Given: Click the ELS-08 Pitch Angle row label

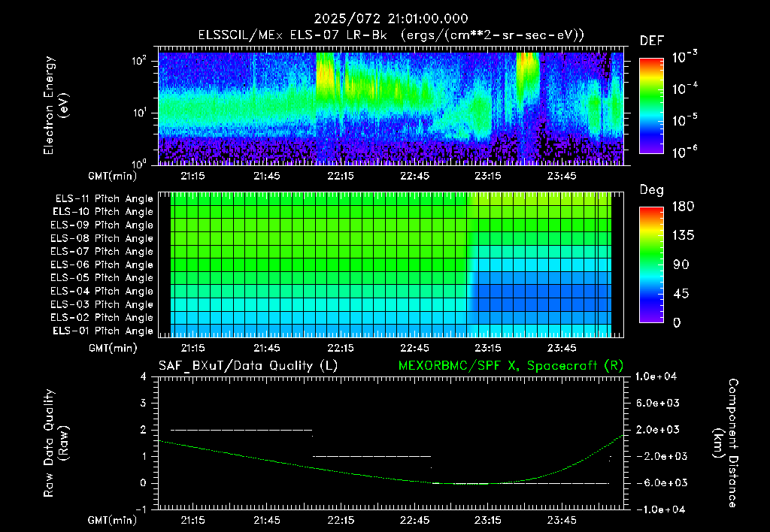Looking at the screenshot, I should [102, 238].
